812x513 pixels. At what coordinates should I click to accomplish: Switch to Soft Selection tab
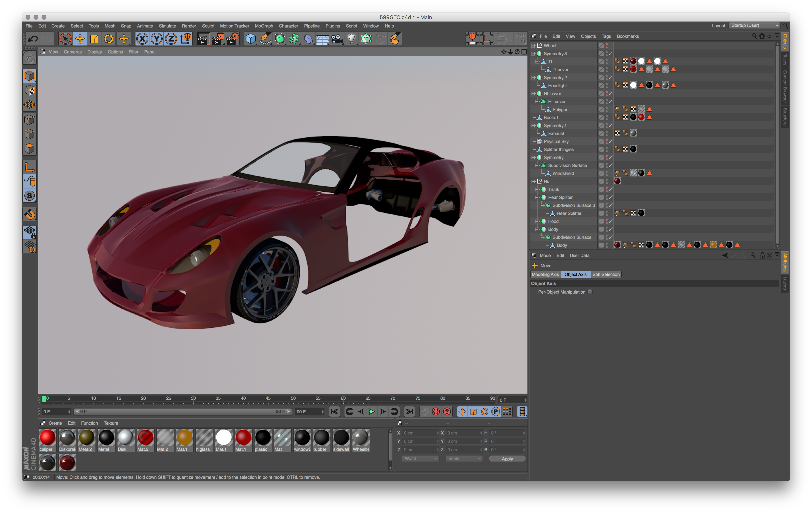[606, 274]
